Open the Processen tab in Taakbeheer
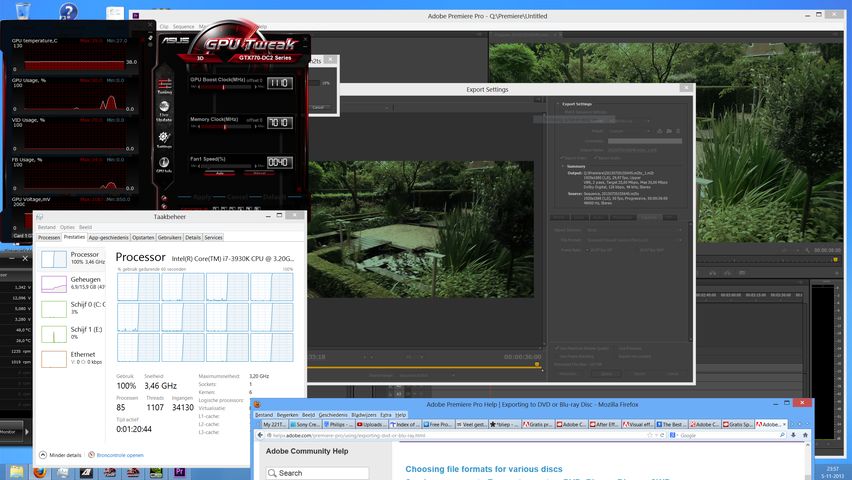Screen dimensions: 852x480 tap(49, 238)
